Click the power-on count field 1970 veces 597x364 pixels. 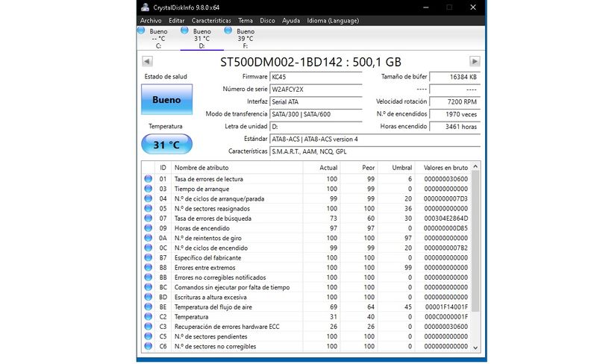pyautogui.click(x=454, y=114)
